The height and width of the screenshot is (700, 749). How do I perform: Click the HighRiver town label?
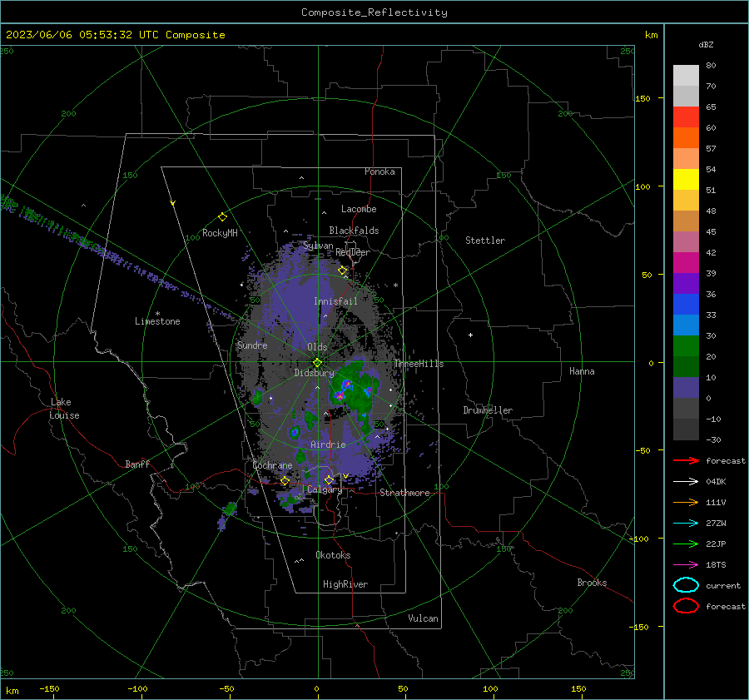345,584
